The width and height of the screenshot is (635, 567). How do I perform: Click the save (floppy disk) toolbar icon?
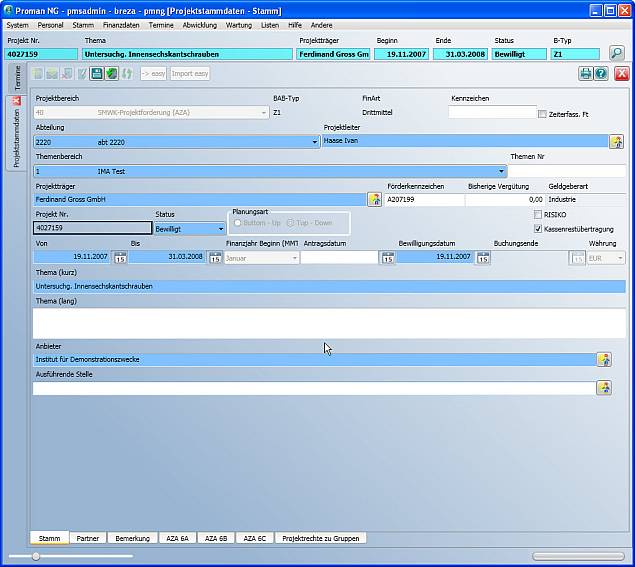pos(96,74)
